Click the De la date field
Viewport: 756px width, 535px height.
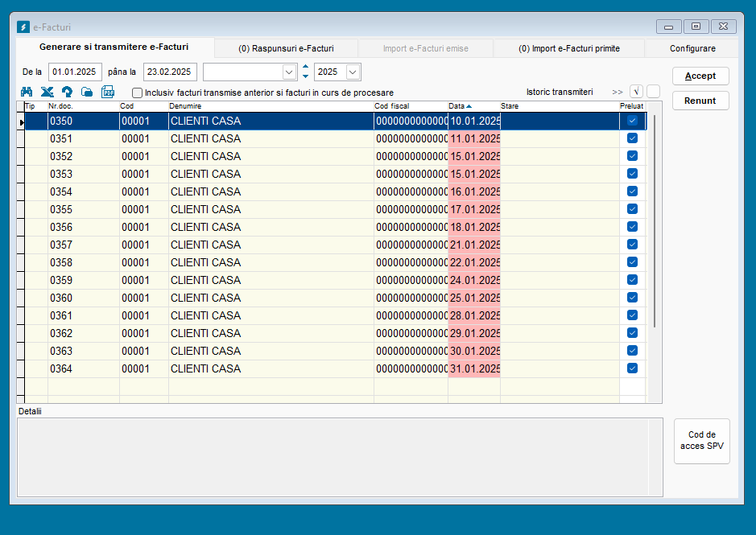point(75,72)
